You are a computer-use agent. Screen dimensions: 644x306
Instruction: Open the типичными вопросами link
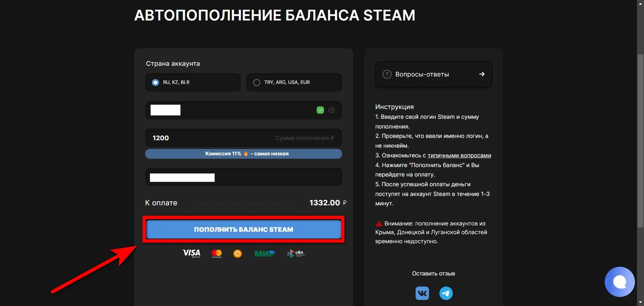click(459, 155)
